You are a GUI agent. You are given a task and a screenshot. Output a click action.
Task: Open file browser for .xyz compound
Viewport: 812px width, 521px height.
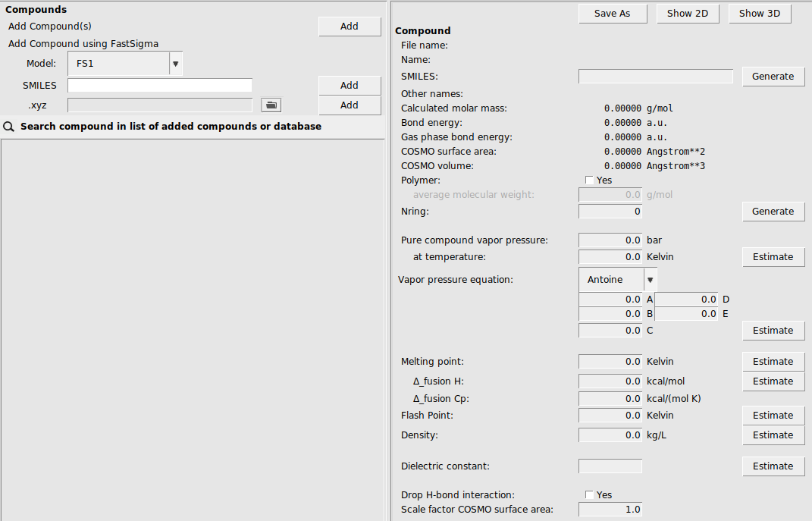tap(271, 105)
